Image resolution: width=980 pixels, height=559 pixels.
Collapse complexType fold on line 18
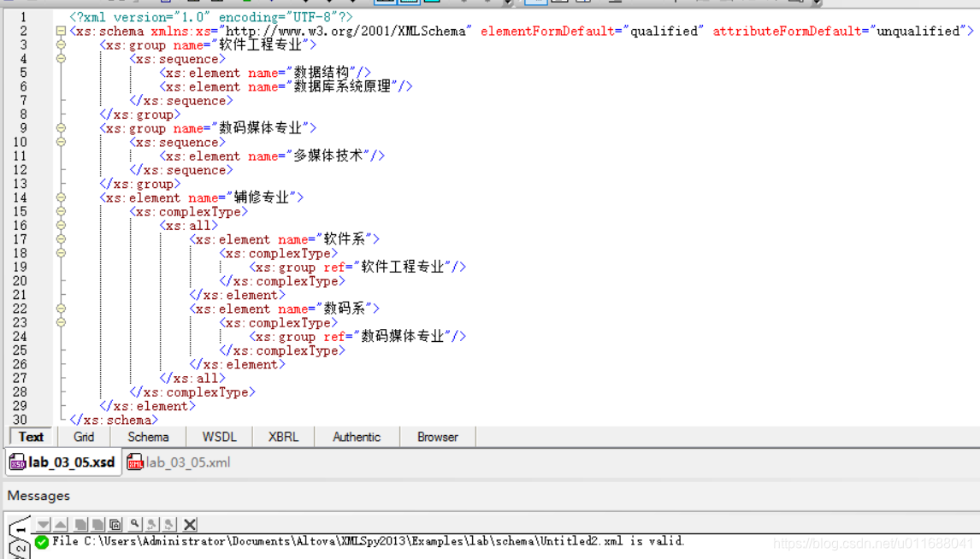coord(61,253)
